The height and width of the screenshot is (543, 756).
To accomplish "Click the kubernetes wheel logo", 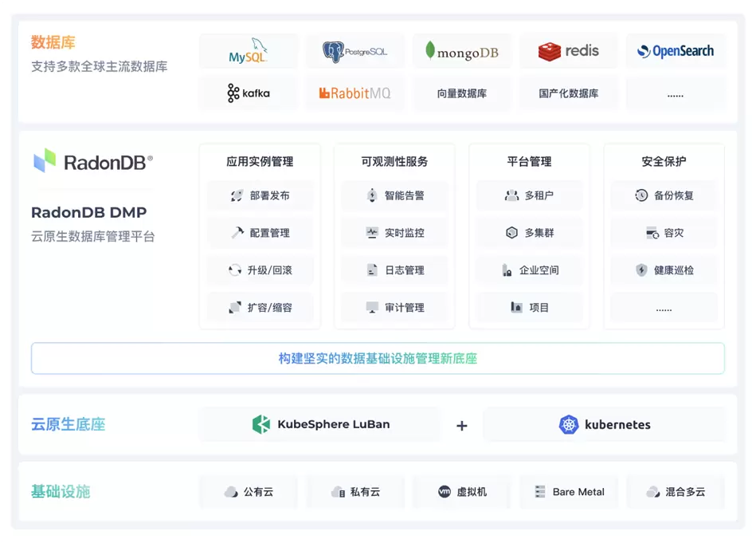I will [568, 425].
